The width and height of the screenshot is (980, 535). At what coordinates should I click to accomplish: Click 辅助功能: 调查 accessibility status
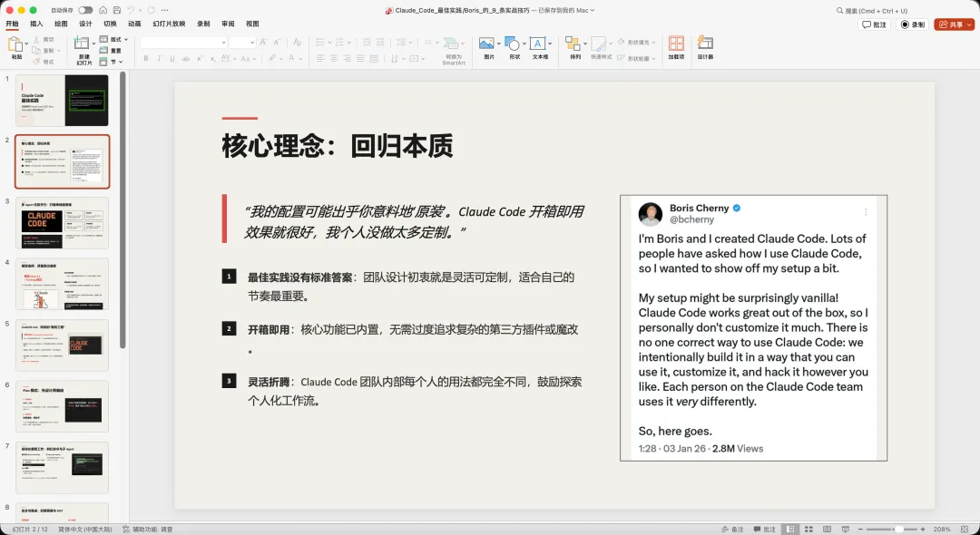(x=148, y=529)
